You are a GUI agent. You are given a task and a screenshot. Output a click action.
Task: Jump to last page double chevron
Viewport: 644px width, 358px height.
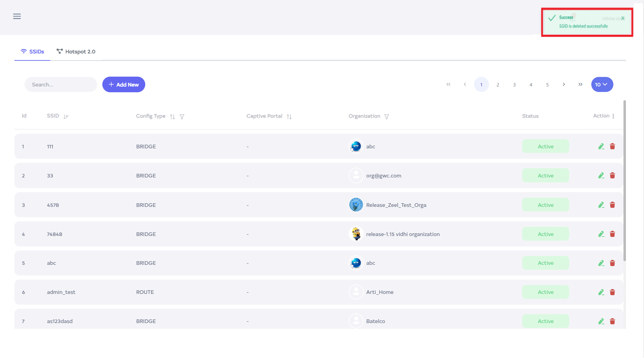(x=580, y=84)
